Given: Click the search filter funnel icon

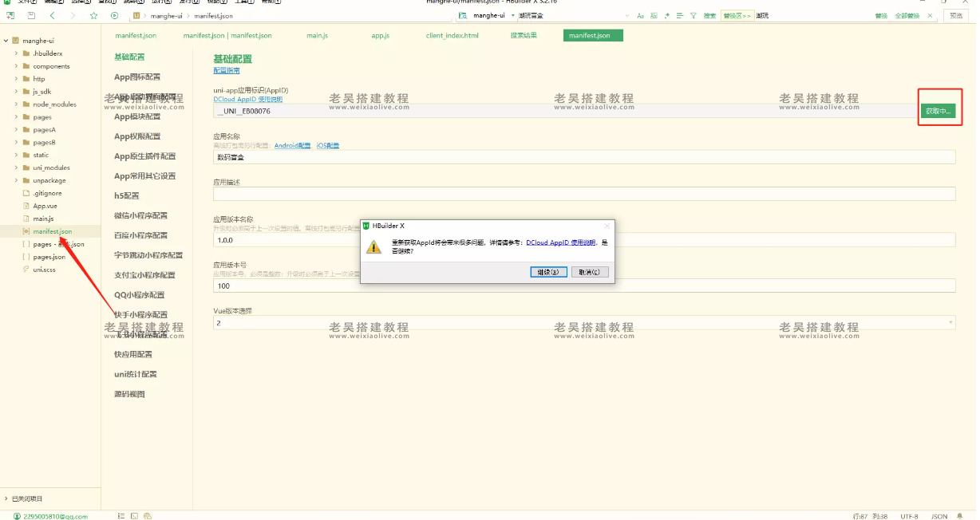Looking at the screenshot, I should click(x=692, y=16).
